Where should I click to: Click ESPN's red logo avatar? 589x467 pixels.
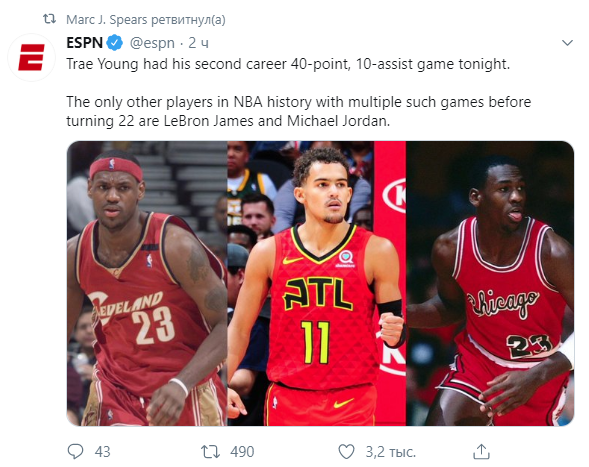click(32, 57)
